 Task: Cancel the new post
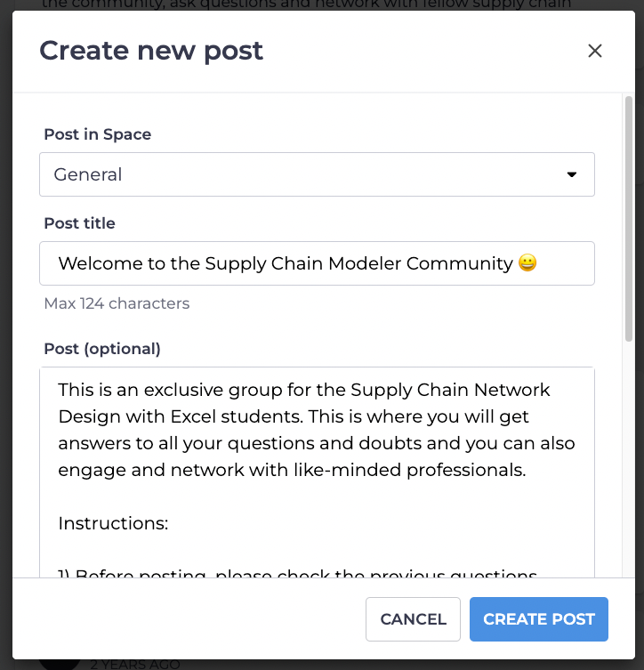(x=413, y=619)
